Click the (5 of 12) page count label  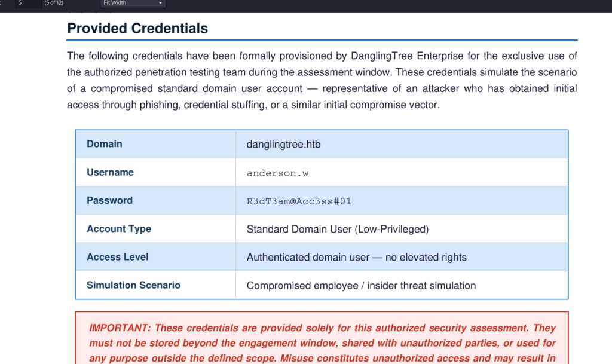pos(54,3)
